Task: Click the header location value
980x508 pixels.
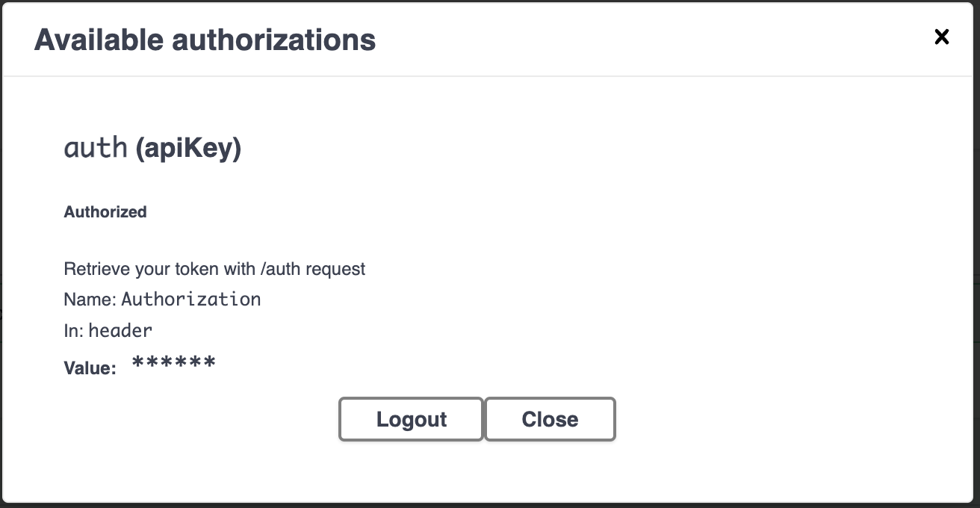Action: 120,330
